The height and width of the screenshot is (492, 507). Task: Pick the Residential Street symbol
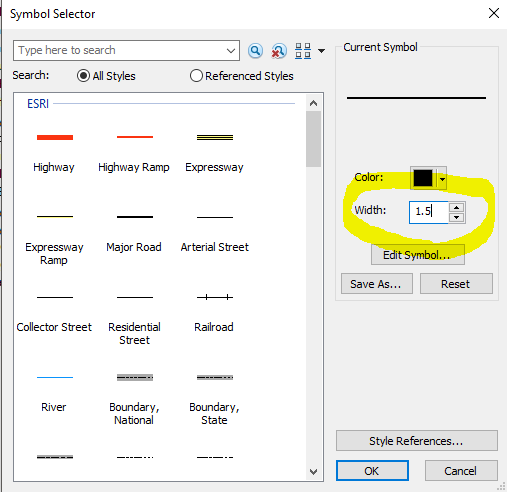tap(135, 297)
